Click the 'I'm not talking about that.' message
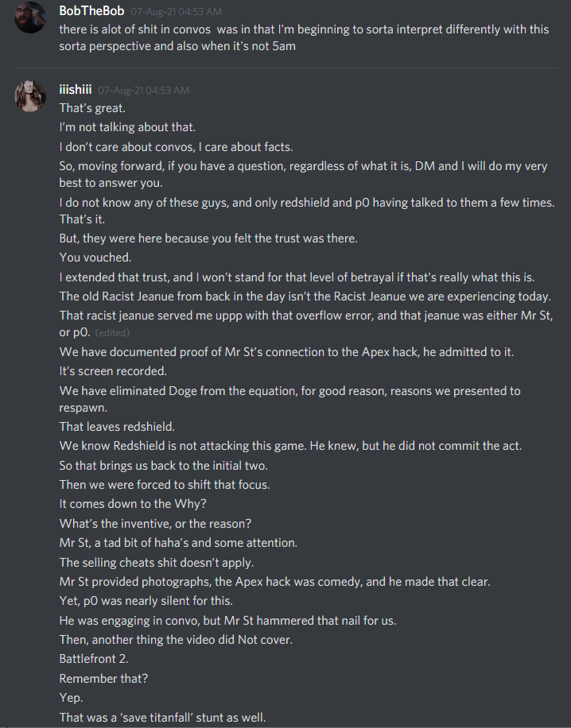571x728 pixels. pyautogui.click(x=127, y=127)
